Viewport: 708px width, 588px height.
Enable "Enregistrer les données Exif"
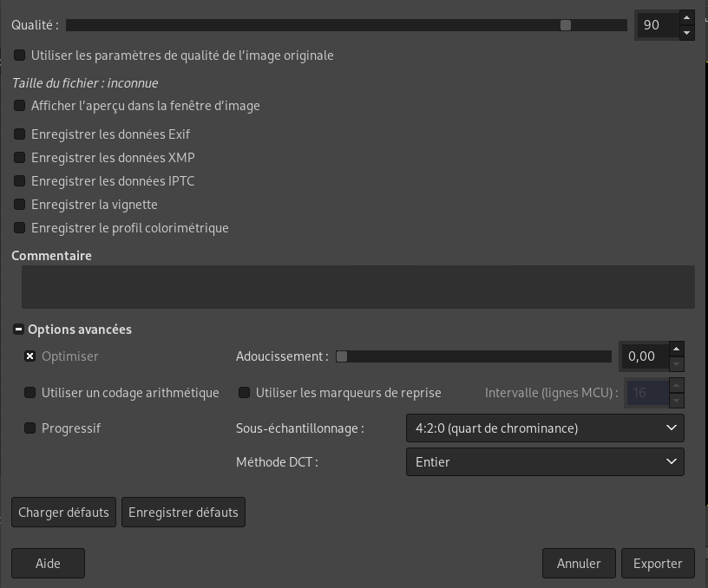click(x=18, y=134)
